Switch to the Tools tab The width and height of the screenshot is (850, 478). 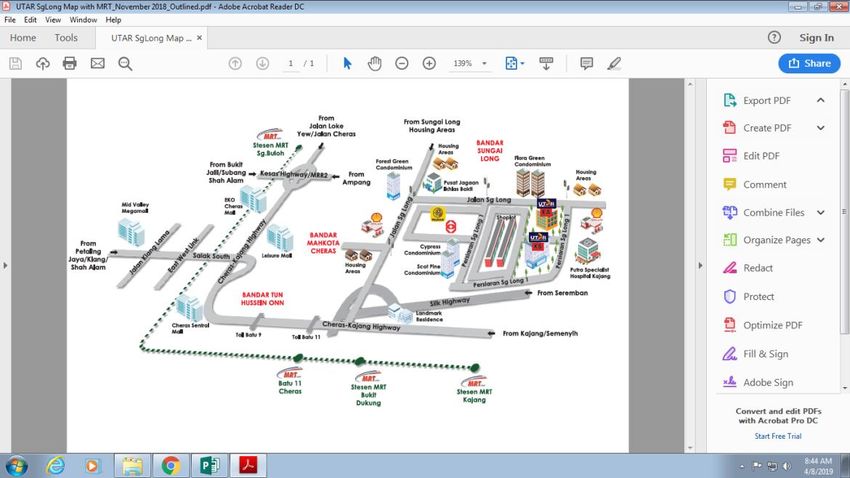66,37
